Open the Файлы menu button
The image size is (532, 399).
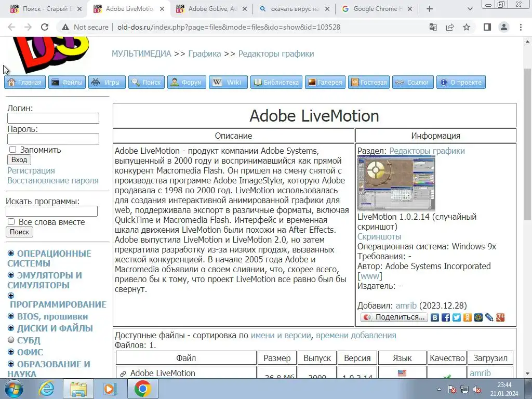(67, 82)
